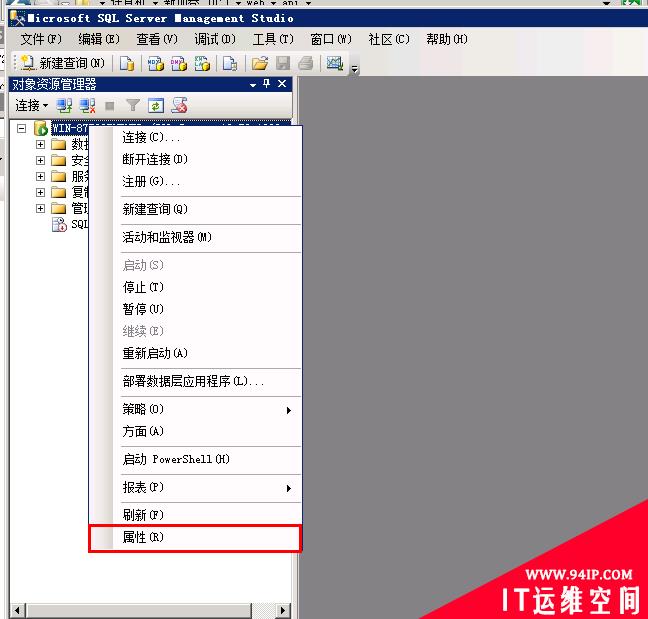
Task: Open the 帮助(H) menu
Action: click(x=447, y=40)
